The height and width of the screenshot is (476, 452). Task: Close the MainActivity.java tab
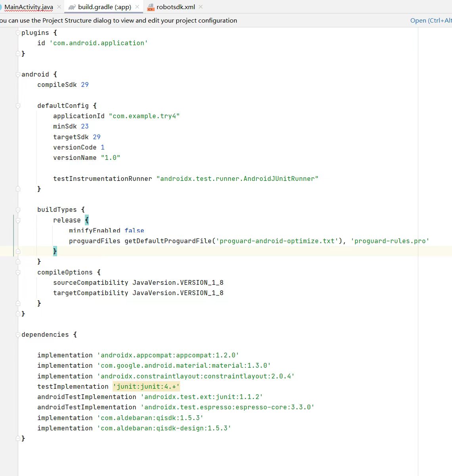(x=59, y=7)
